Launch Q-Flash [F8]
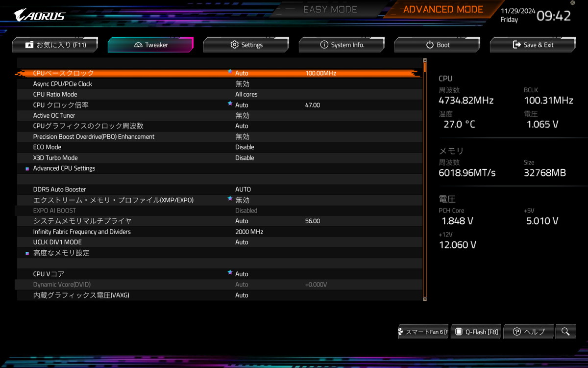The height and width of the screenshot is (368, 588). [x=476, y=332]
